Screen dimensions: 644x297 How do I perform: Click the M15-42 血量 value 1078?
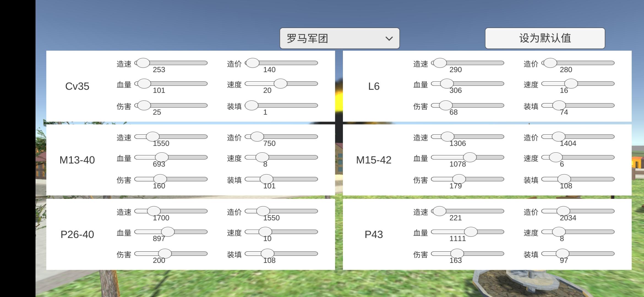(x=458, y=164)
